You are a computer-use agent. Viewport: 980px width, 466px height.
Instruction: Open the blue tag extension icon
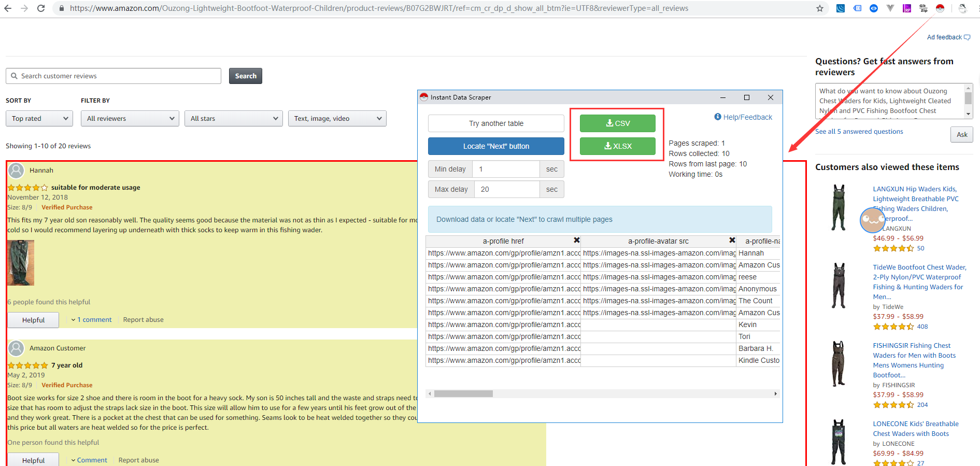pyautogui.click(x=857, y=8)
